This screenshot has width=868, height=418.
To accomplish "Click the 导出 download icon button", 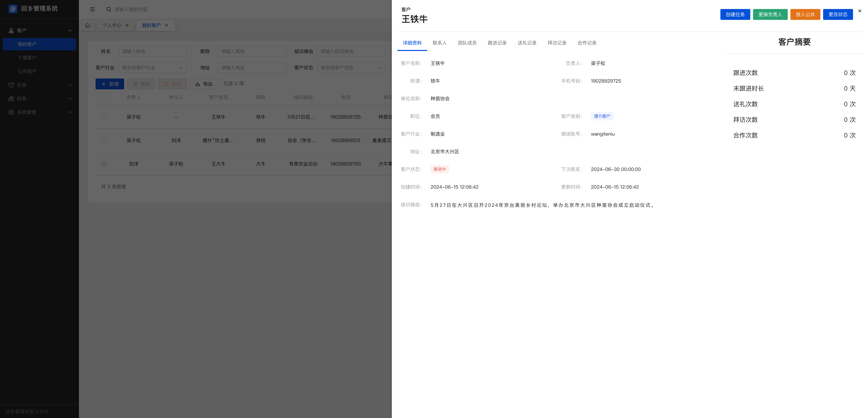I will [197, 84].
